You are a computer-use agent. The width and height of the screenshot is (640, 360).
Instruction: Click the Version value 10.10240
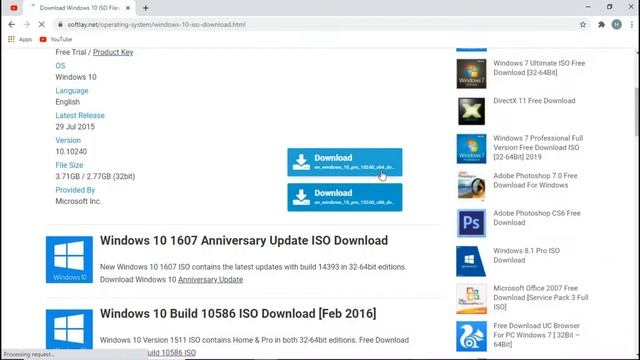pos(71,151)
